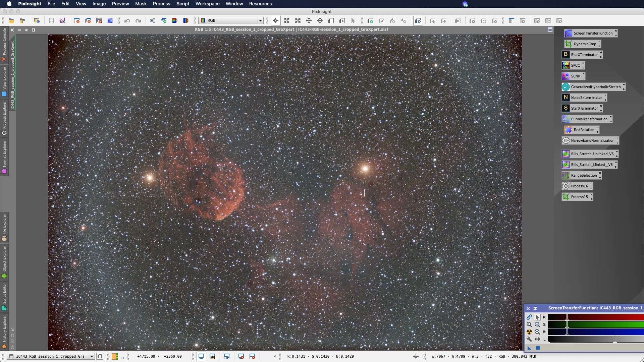This screenshot has height=362, width=644.
Task: Open the ScreenTransferFunction process icon on workspace
Action: coord(590,33)
